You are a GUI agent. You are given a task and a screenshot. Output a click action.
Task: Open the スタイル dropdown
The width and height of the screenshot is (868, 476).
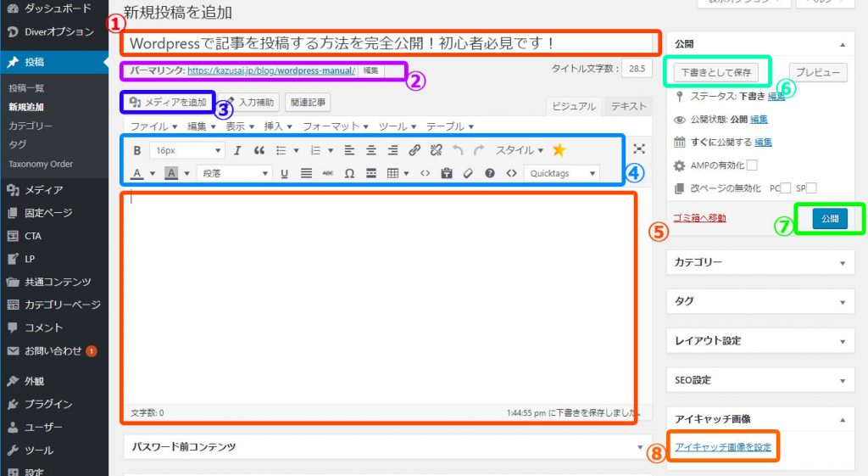click(520, 150)
